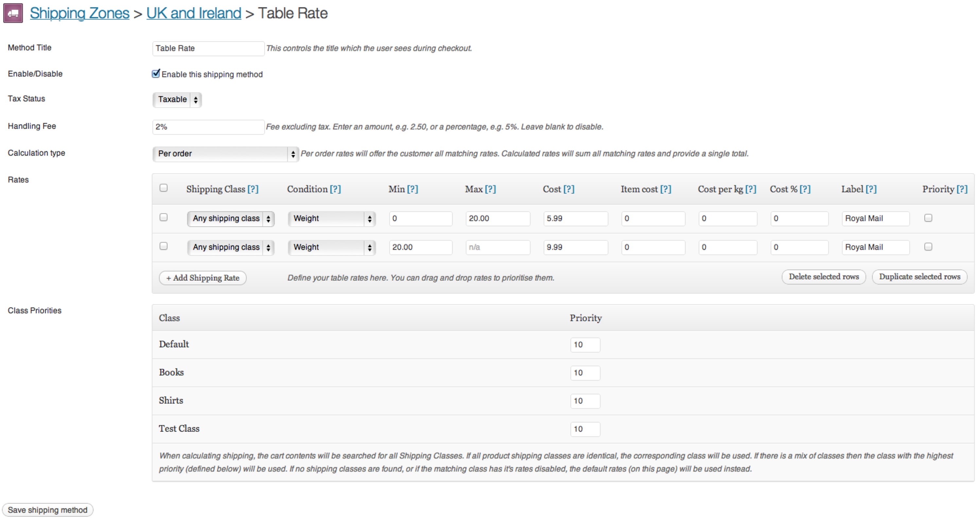Open Cost per kg help [?]
The height and width of the screenshot is (520, 980).
point(751,189)
